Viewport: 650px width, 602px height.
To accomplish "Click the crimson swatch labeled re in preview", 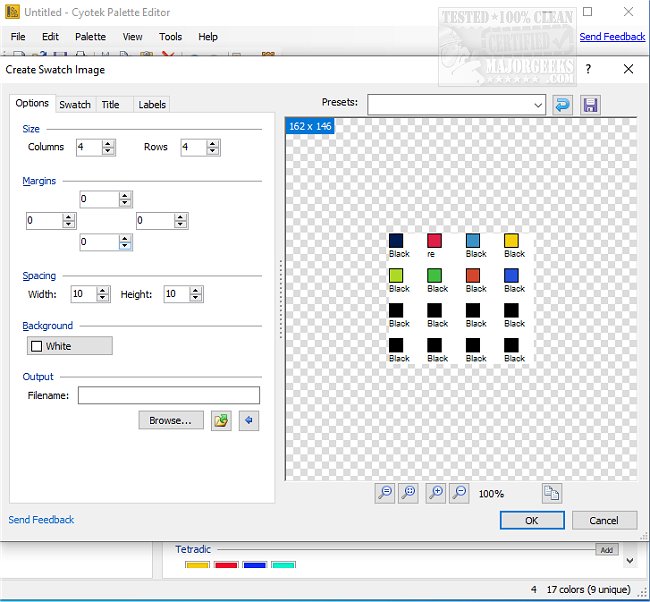I will tap(434, 240).
